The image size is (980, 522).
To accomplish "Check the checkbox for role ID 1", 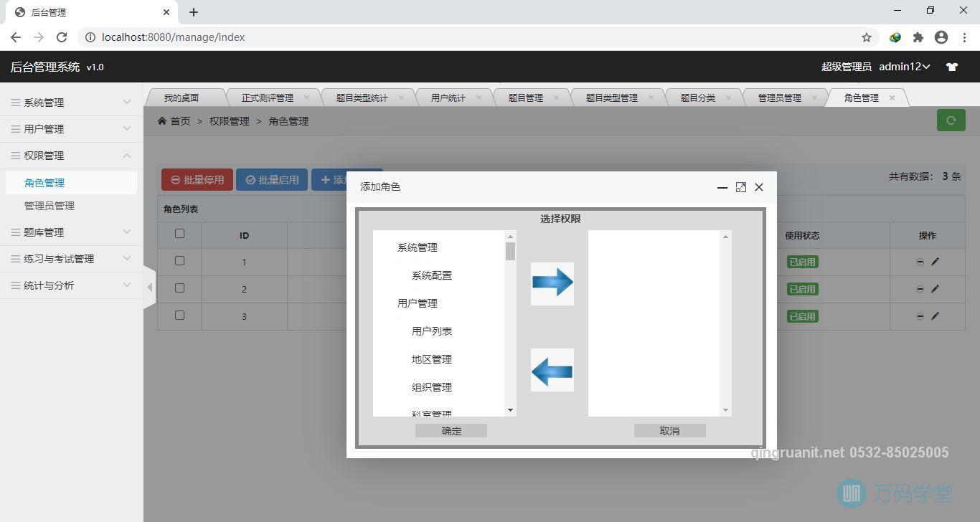I will coord(179,261).
